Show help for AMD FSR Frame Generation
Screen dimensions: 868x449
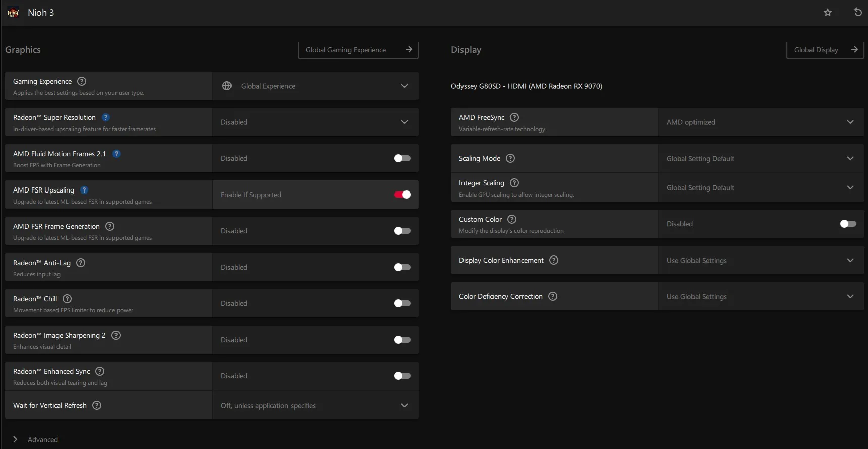point(110,226)
